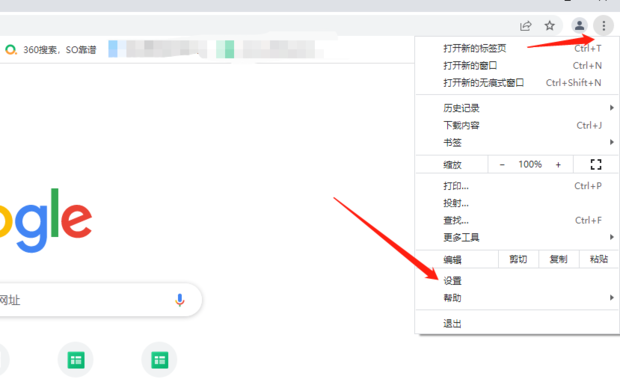620x385 pixels.
Task: Open the 360搜索 bookmark
Action: [51, 49]
